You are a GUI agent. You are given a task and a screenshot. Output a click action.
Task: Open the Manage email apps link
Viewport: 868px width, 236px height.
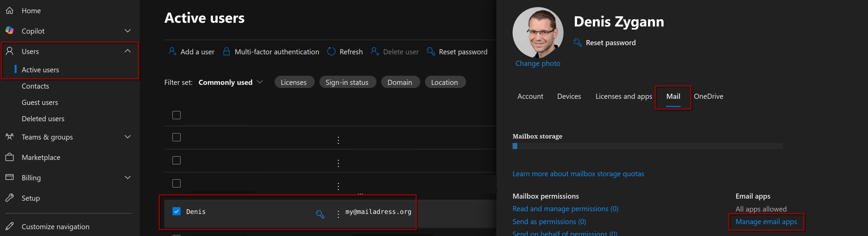[x=766, y=222]
